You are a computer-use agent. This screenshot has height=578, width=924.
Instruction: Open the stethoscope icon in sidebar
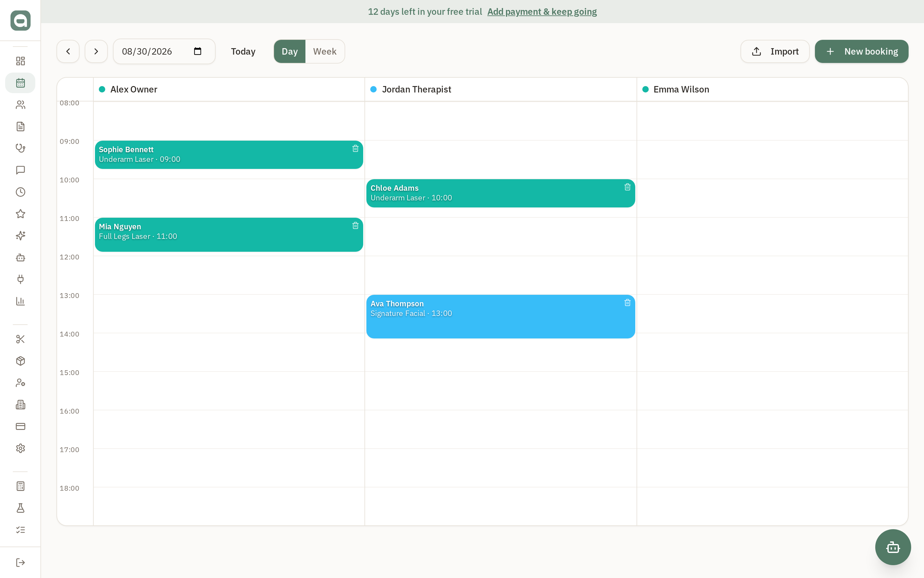(20, 148)
